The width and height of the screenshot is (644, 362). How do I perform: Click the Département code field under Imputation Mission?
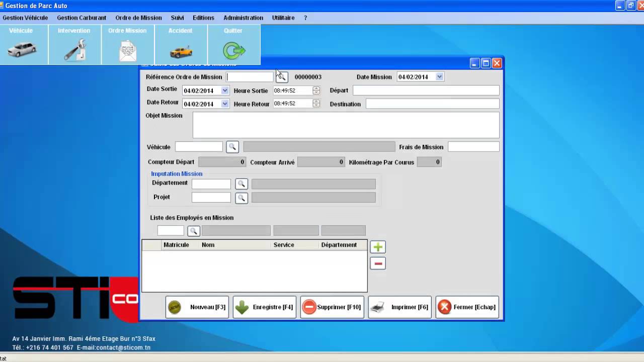pos(211,184)
